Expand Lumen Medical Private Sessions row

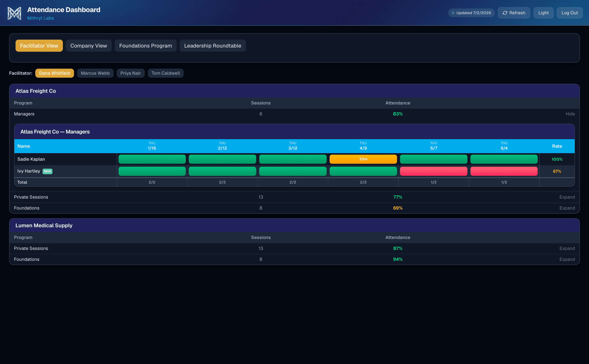click(x=567, y=248)
